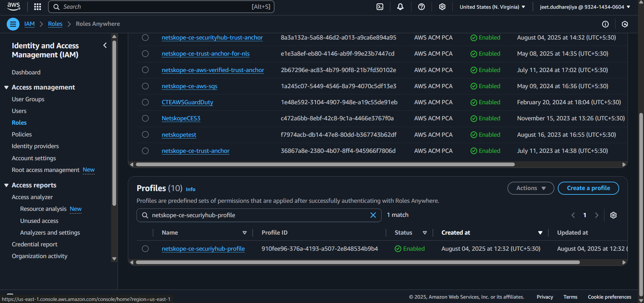Image resolution: width=644 pixels, height=303 pixels.
Task: Sort profiles by Name column arrow
Action: click(245, 233)
